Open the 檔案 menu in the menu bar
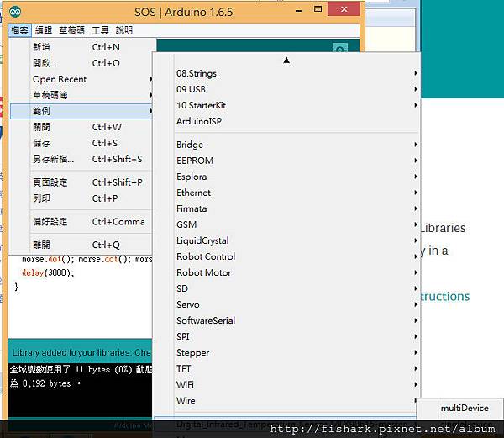Screen dimensions: 504x438 [x=19, y=30]
